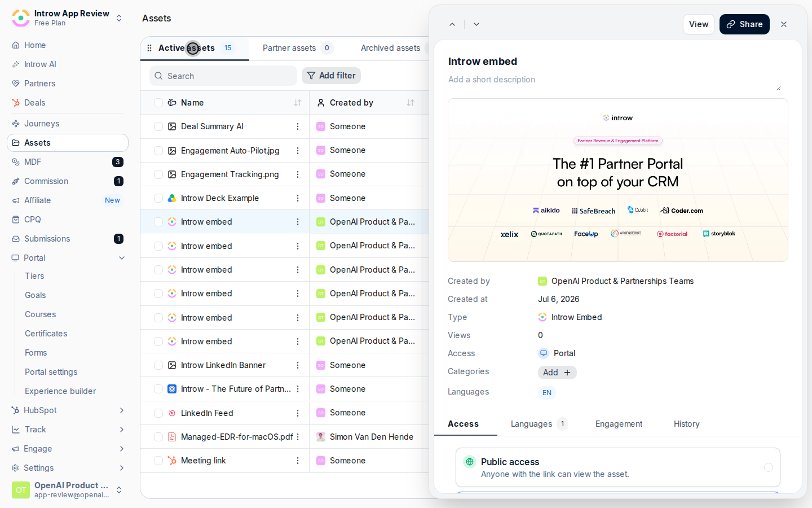Select the Public access radio button
812x508 pixels.
(x=769, y=467)
